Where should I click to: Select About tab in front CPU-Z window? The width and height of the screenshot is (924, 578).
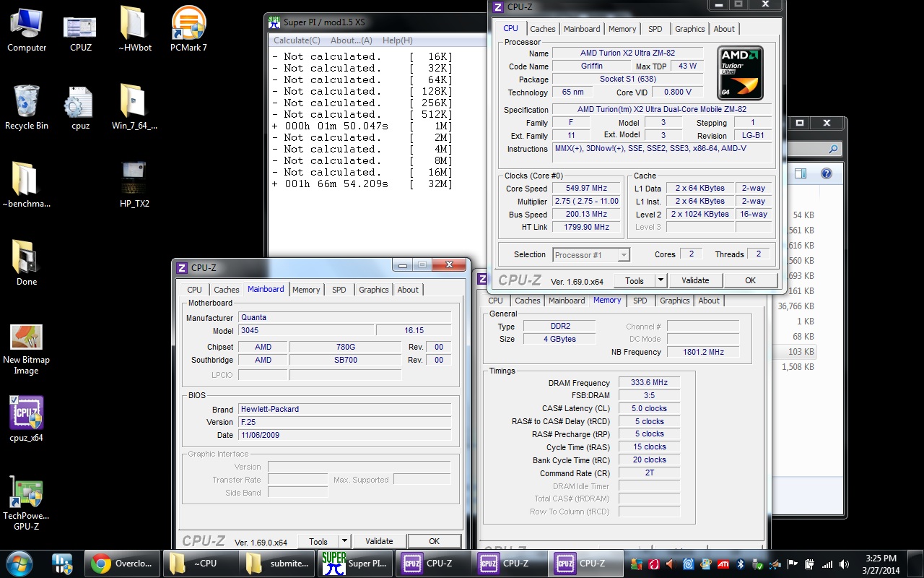click(x=724, y=29)
